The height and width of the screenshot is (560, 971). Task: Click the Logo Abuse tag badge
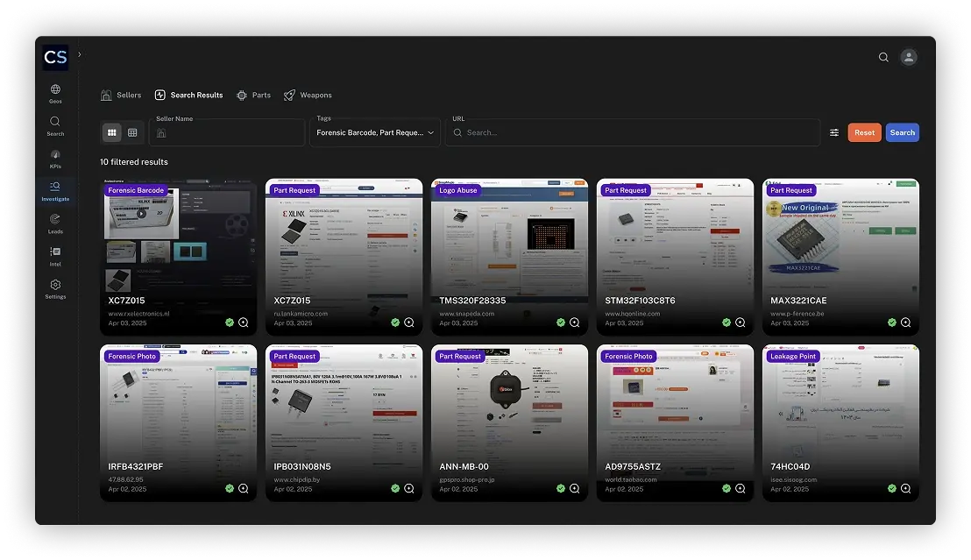tap(458, 190)
